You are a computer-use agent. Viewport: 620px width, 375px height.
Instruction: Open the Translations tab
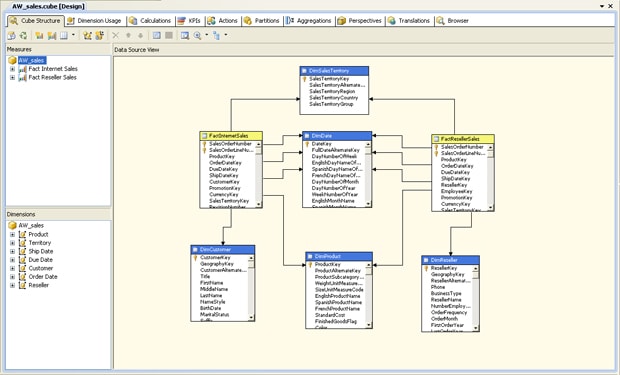409,21
